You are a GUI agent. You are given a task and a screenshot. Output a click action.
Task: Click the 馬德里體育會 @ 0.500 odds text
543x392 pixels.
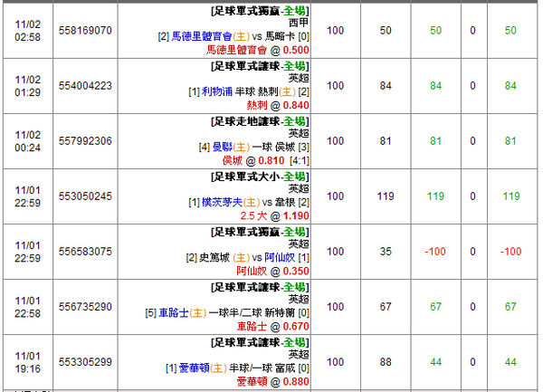[258, 50]
